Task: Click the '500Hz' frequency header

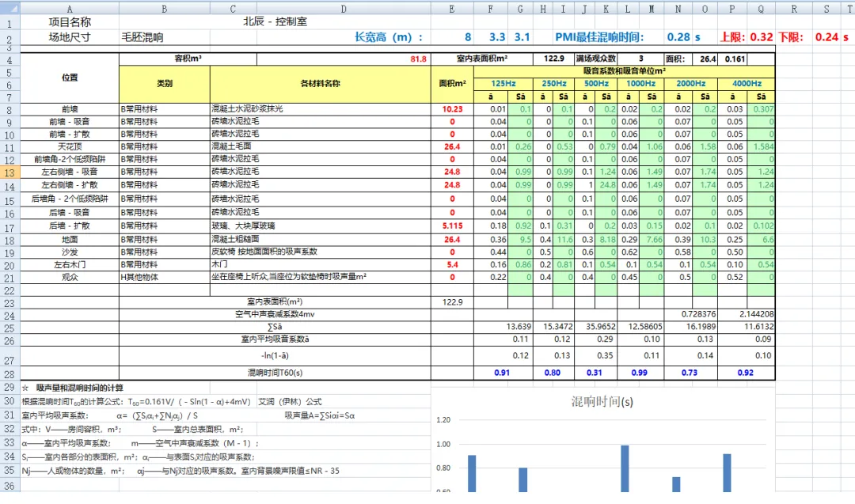Action: (x=596, y=83)
